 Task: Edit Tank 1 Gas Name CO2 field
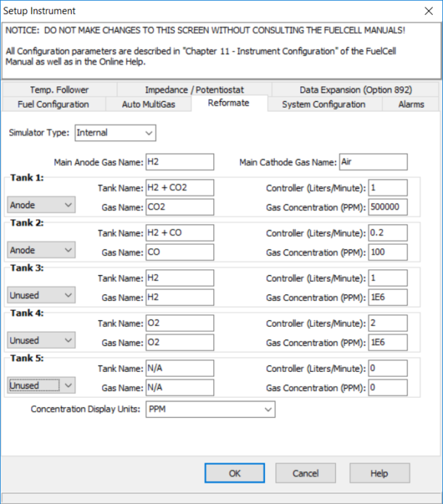(x=180, y=207)
